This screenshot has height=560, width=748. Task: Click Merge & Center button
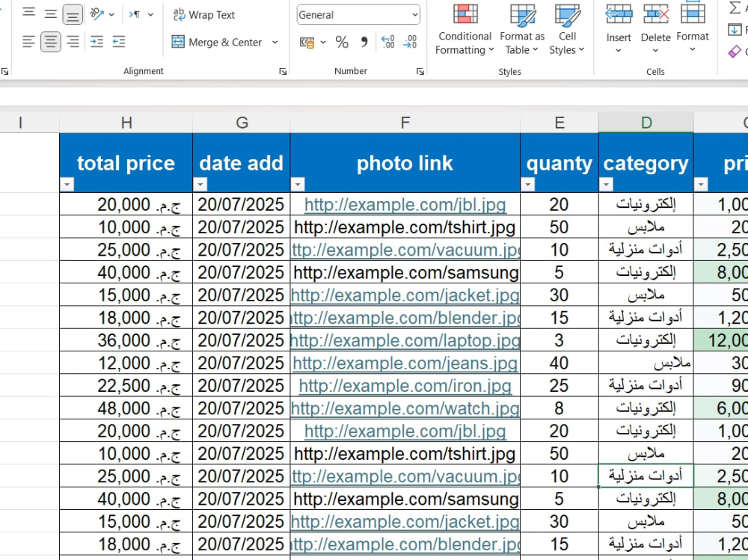click(x=217, y=42)
